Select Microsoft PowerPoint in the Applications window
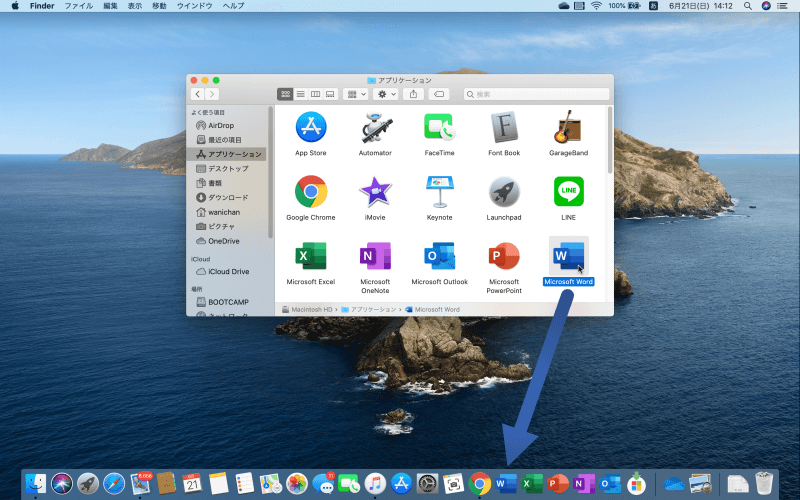The height and width of the screenshot is (500, 800). click(x=504, y=256)
